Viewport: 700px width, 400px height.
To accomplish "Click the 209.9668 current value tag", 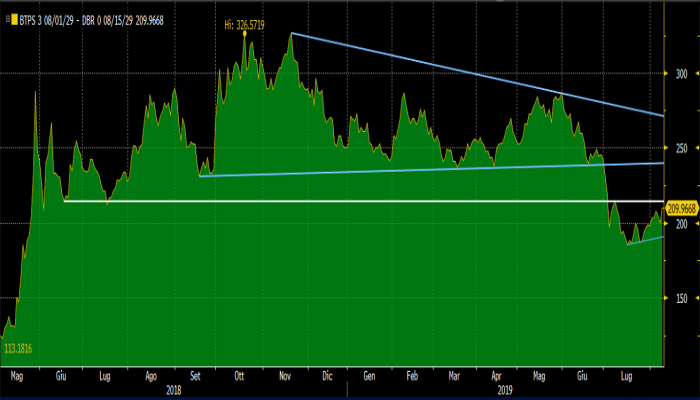I will click(680, 208).
